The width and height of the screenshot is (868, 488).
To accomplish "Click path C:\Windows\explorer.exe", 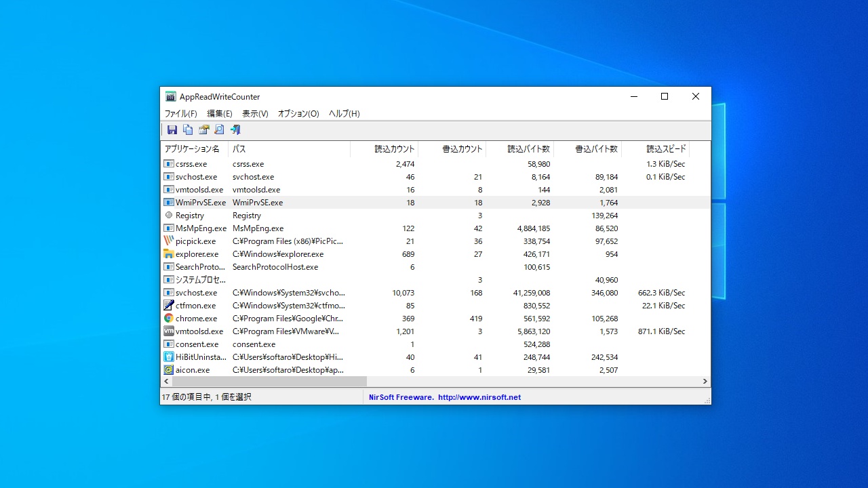I will click(x=278, y=254).
